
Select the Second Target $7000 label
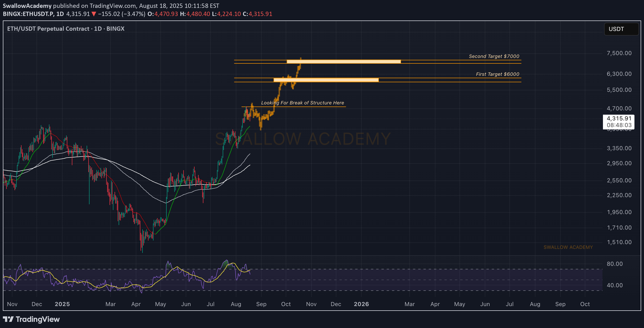pos(494,56)
